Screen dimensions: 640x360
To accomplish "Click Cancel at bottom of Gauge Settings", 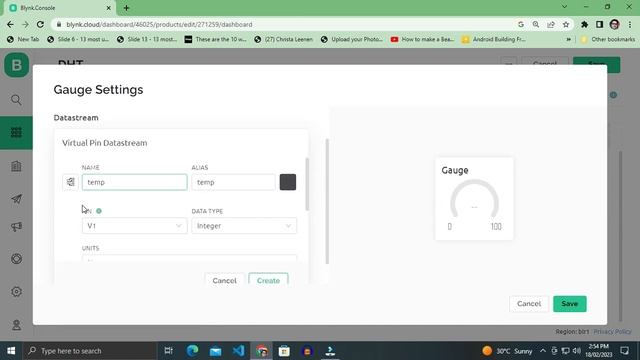I will click(529, 304).
